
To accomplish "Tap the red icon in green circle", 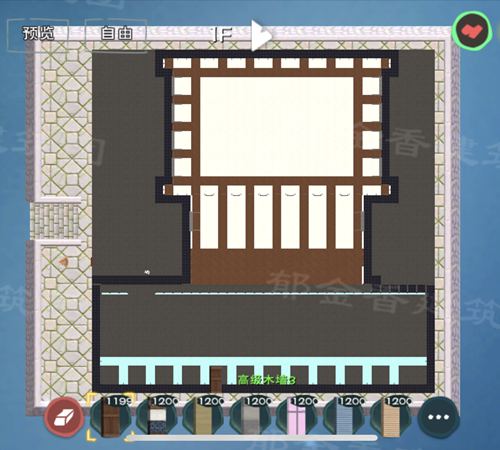I will (472, 31).
